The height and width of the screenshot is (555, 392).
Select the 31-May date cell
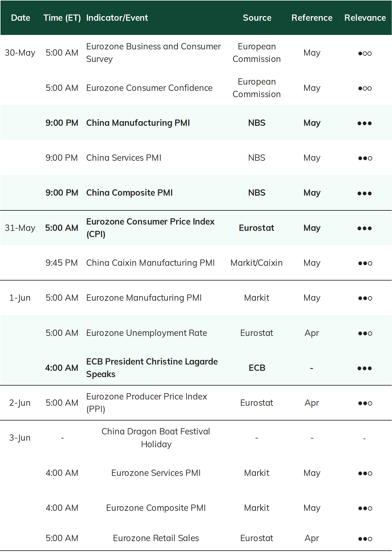(20, 228)
